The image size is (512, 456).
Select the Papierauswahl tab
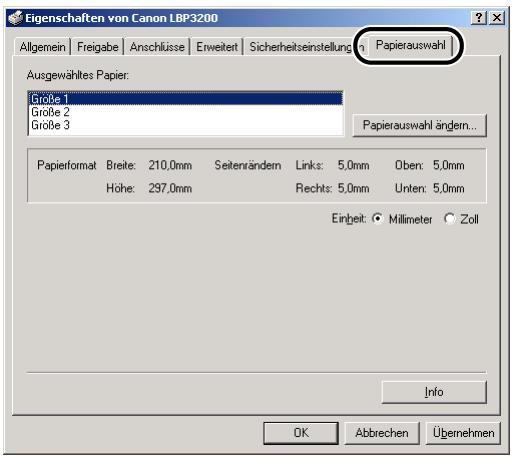410,45
